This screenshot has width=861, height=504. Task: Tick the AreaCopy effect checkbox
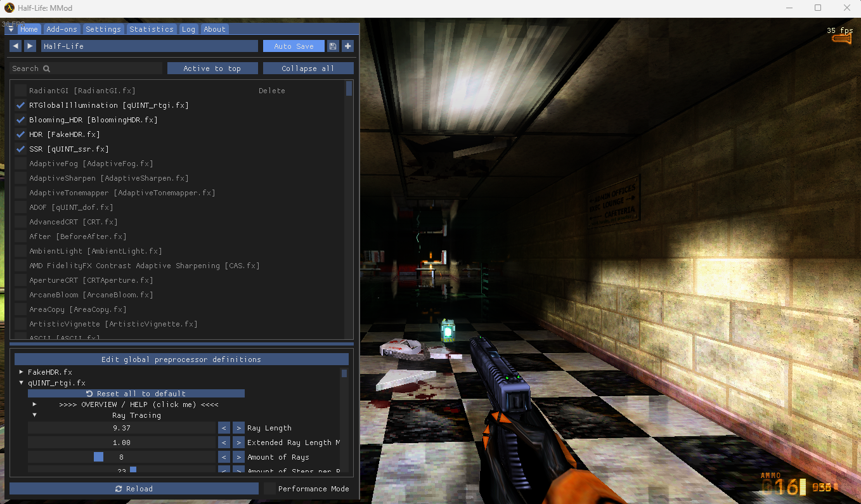pos(21,309)
